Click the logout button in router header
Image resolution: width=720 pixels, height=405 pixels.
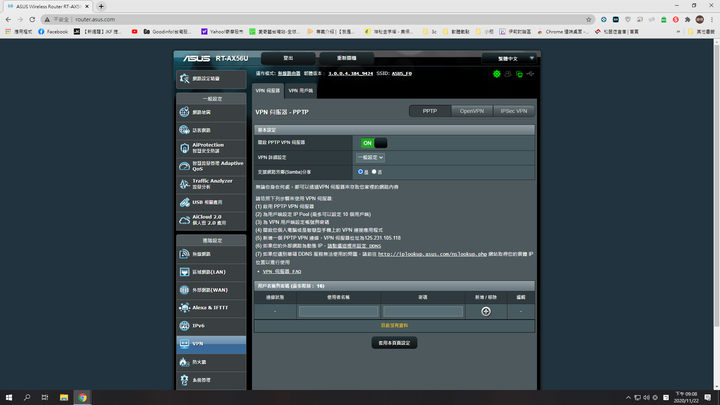click(x=288, y=58)
